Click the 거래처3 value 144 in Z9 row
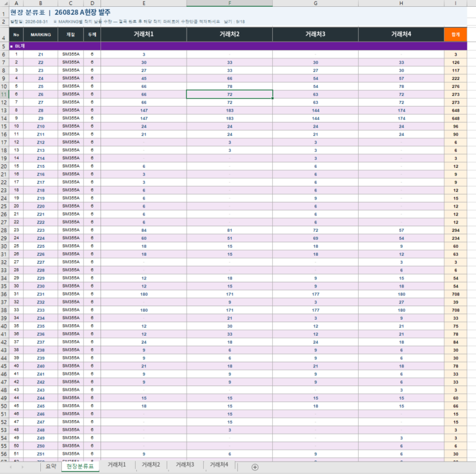Screen dimensions: 476x474 click(315, 118)
